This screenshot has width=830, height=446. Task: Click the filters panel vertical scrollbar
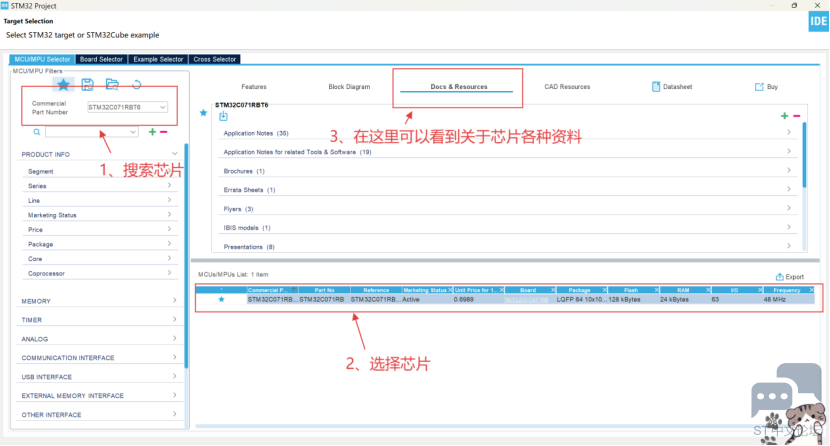pos(186,256)
